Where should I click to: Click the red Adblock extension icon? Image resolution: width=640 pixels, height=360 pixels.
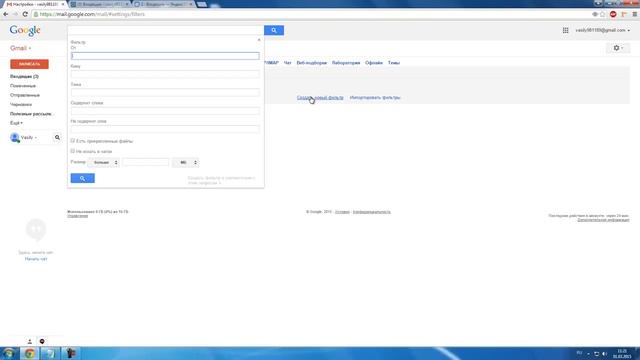613,14
